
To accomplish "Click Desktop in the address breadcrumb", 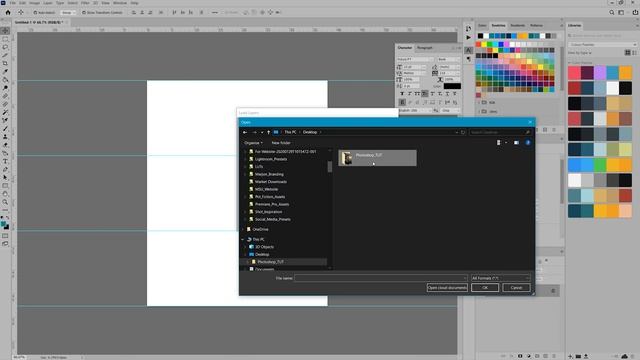I will coord(310,132).
